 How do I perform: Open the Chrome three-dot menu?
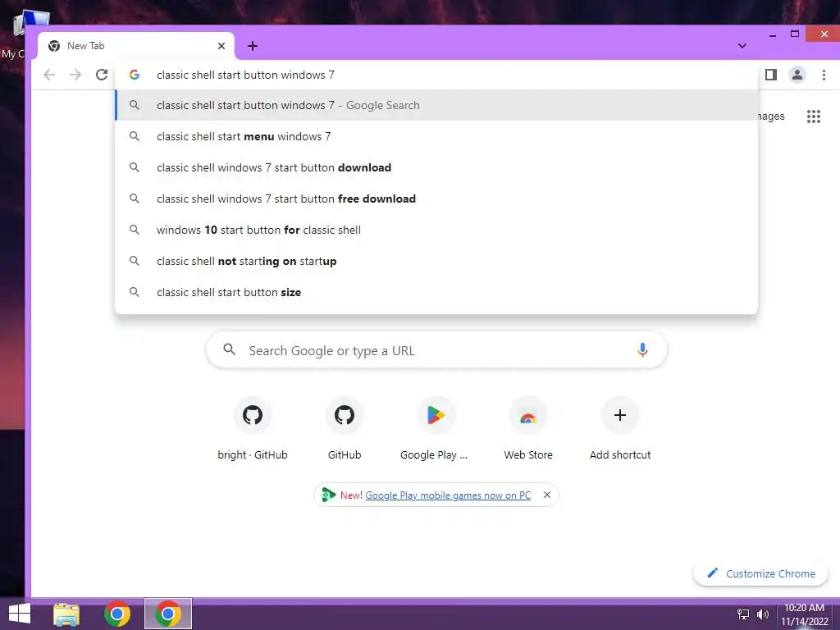pos(824,75)
